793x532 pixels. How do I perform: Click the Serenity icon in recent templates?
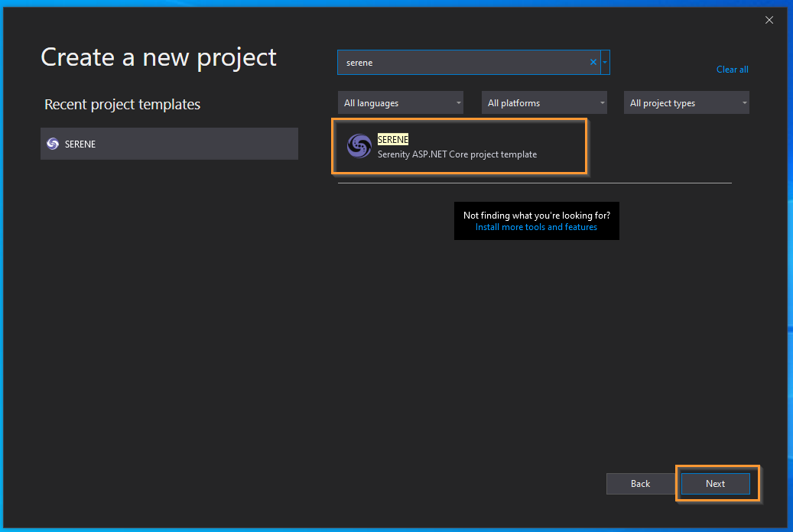(53, 144)
